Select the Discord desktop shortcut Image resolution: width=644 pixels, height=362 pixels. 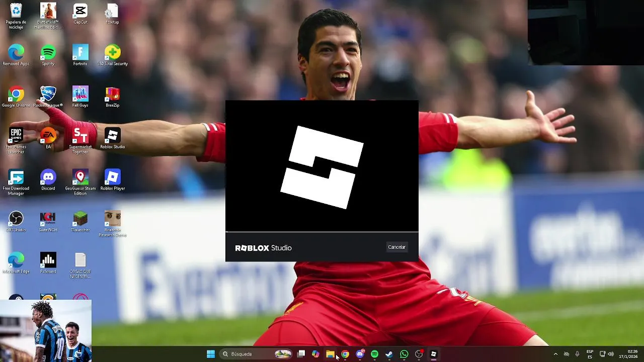coord(48,180)
